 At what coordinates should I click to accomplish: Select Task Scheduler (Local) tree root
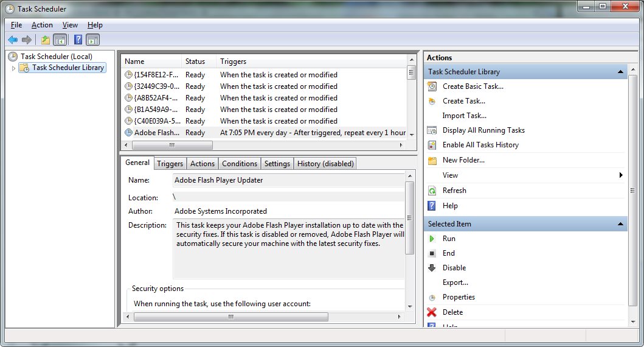[x=57, y=57]
